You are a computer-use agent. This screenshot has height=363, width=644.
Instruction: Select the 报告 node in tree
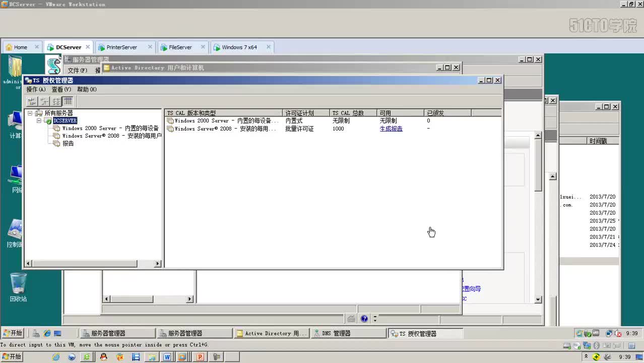click(68, 143)
